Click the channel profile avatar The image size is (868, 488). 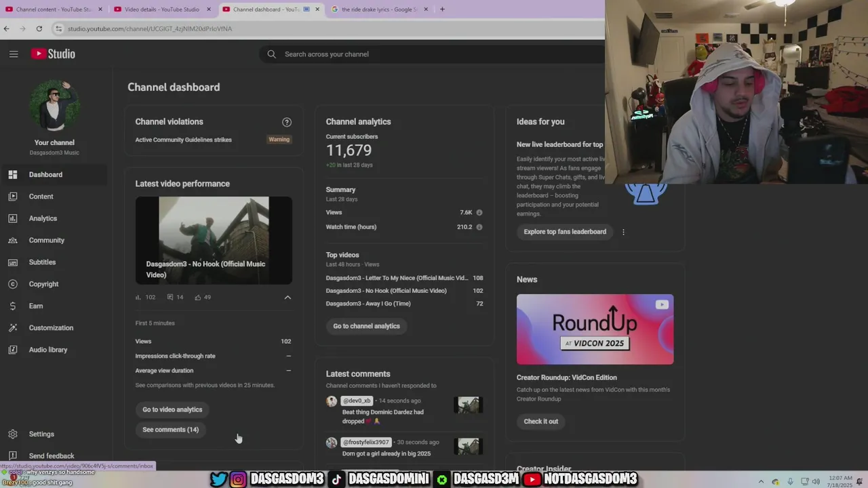pos(54,106)
